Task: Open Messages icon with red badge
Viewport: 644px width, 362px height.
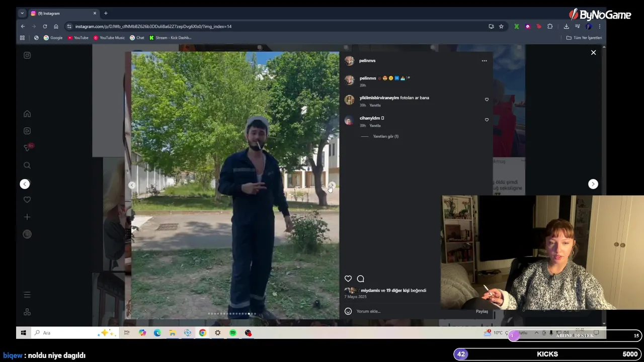Action: pos(28,147)
